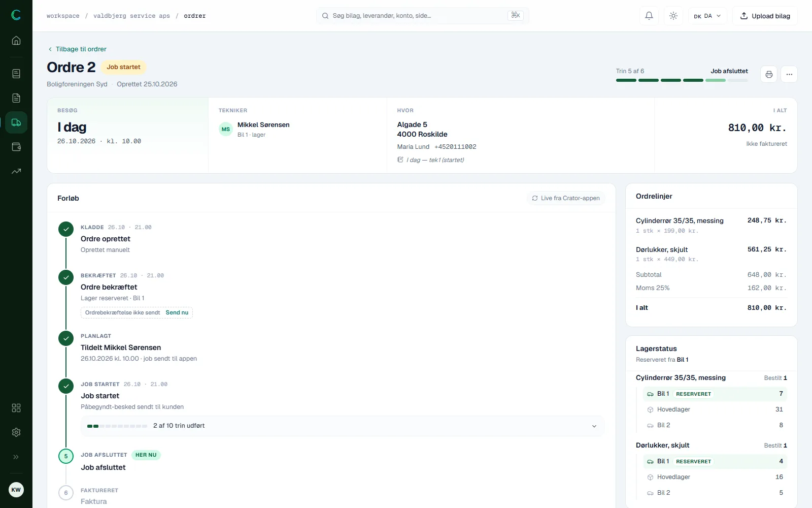Go back via Tilbage til ordrer
The image size is (812, 508).
tap(77, 49)
